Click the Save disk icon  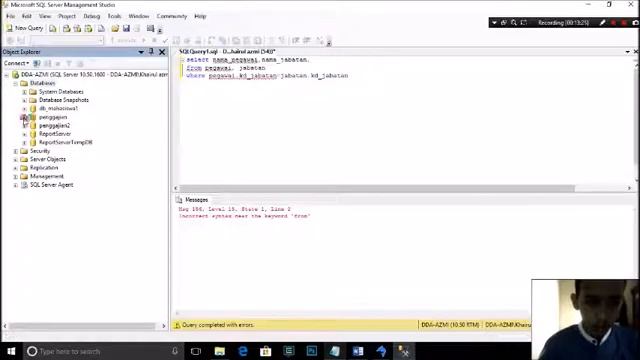126,29
